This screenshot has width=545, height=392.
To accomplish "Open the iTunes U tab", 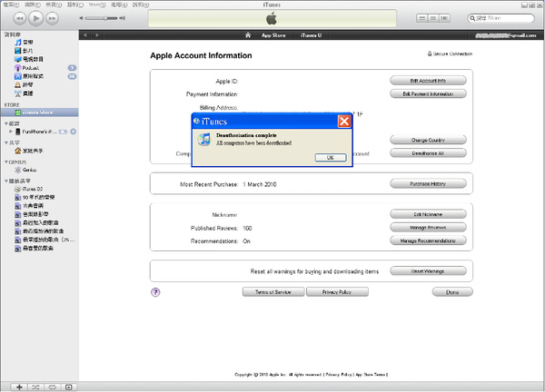I will pyautogui.click(x=311, y=35).
